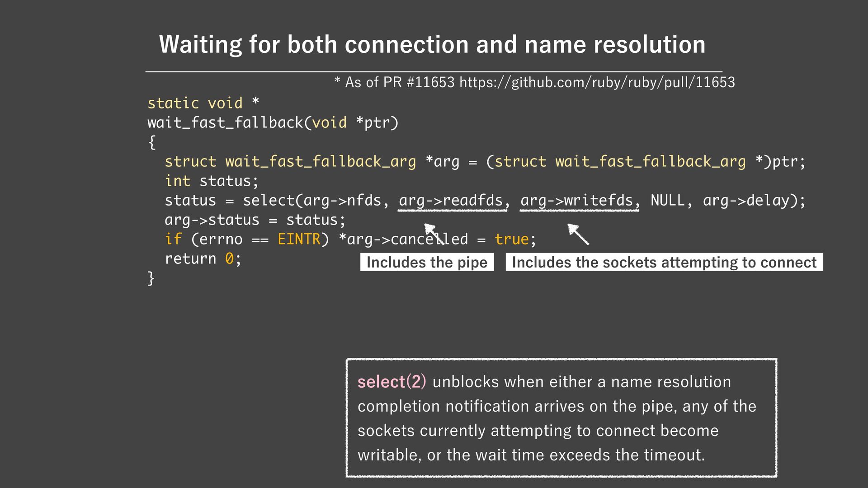
Task: Click the 'int status;' declaration line
Action: (x=211, y=181)
